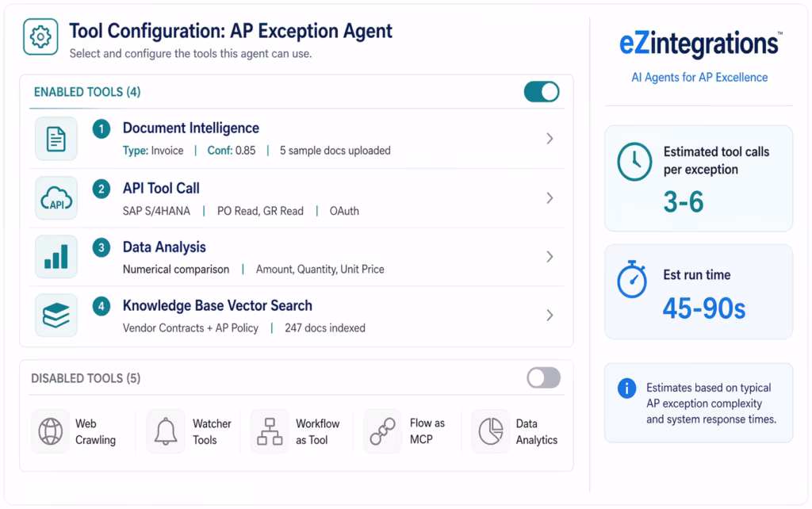Select the Data Analytics pie chart icon
This screenshot has width=812, height=509.
490,431
